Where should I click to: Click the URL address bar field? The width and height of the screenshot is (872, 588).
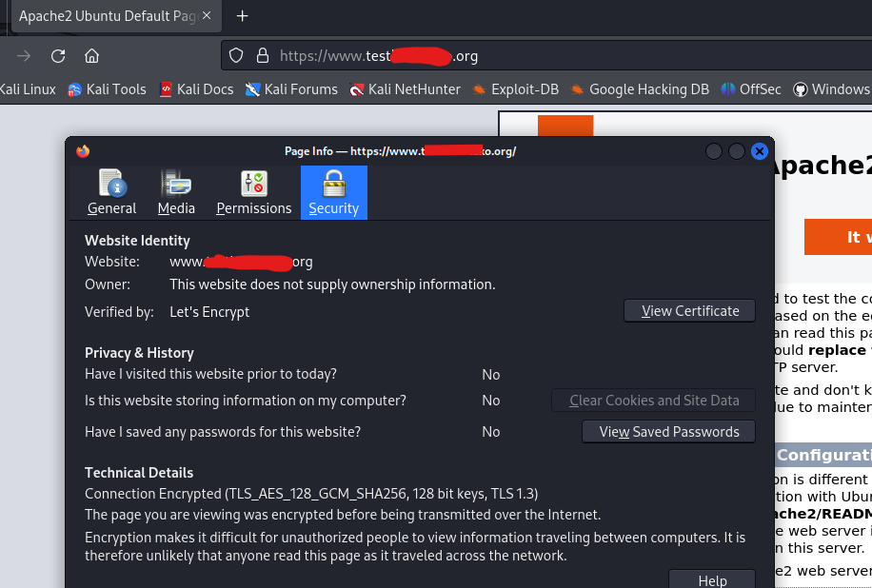click(546, 55)
